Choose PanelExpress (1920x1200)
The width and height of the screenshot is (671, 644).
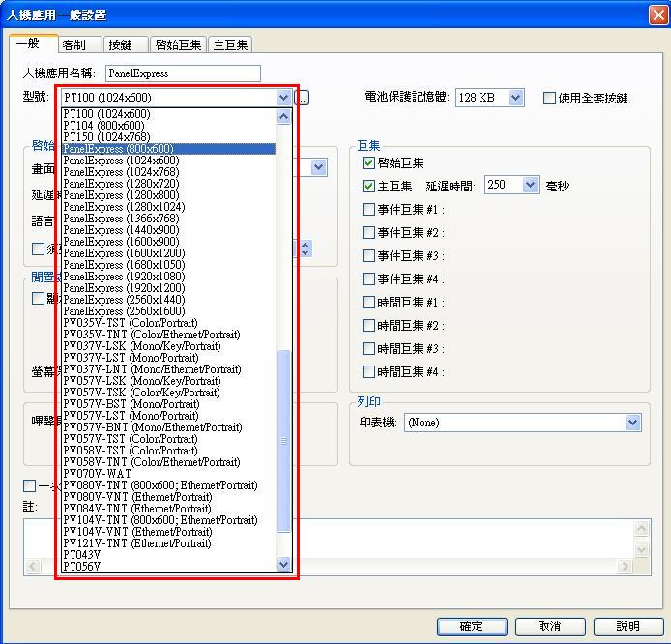tap(169, 287)
